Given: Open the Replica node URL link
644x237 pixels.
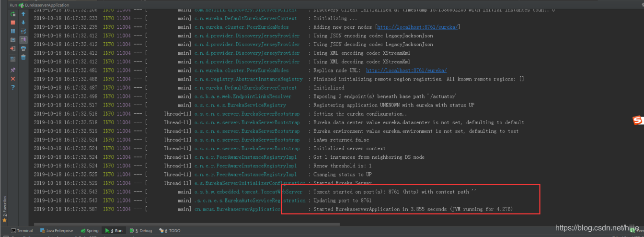Looking at the screenshot, I should click(x=406, y=71).
